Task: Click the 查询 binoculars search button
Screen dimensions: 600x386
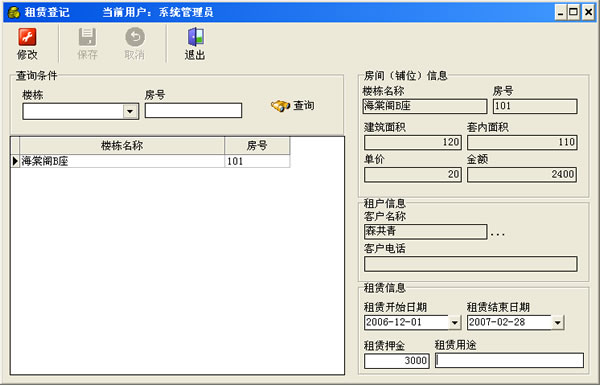Action: [293, 106]
